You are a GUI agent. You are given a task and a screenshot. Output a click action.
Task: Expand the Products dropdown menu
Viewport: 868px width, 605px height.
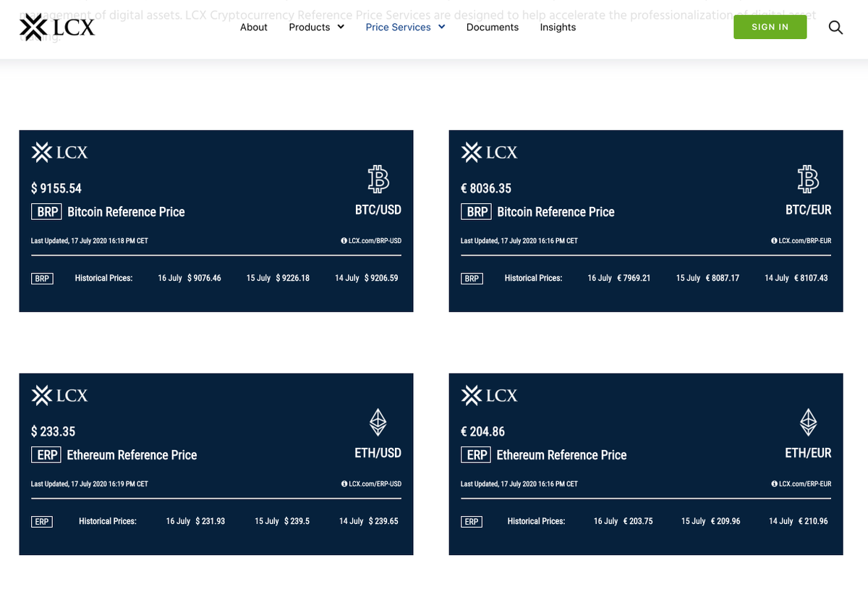(x=316, y=27)
